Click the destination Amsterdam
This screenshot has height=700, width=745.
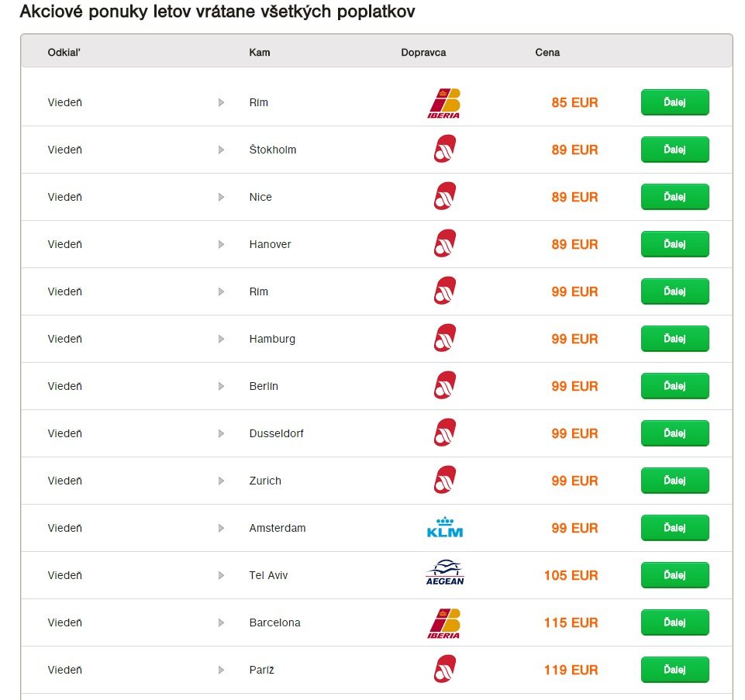(x=278, y=528)
